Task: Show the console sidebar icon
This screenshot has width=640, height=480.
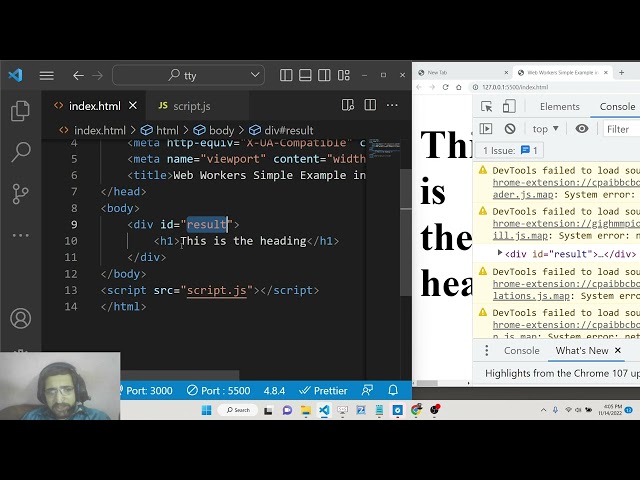Action: click(x=486, y=129)
